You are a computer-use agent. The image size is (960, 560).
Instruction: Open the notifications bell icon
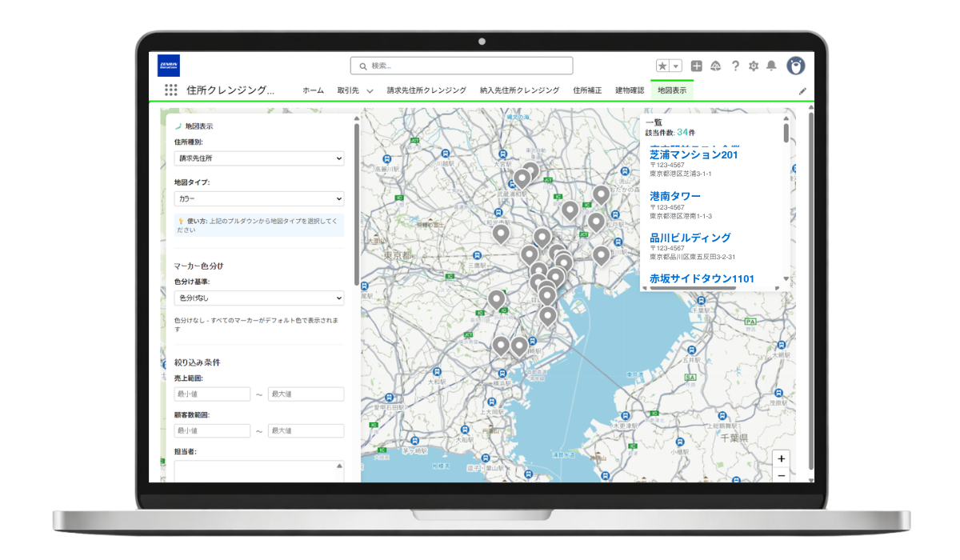[771, 66]
